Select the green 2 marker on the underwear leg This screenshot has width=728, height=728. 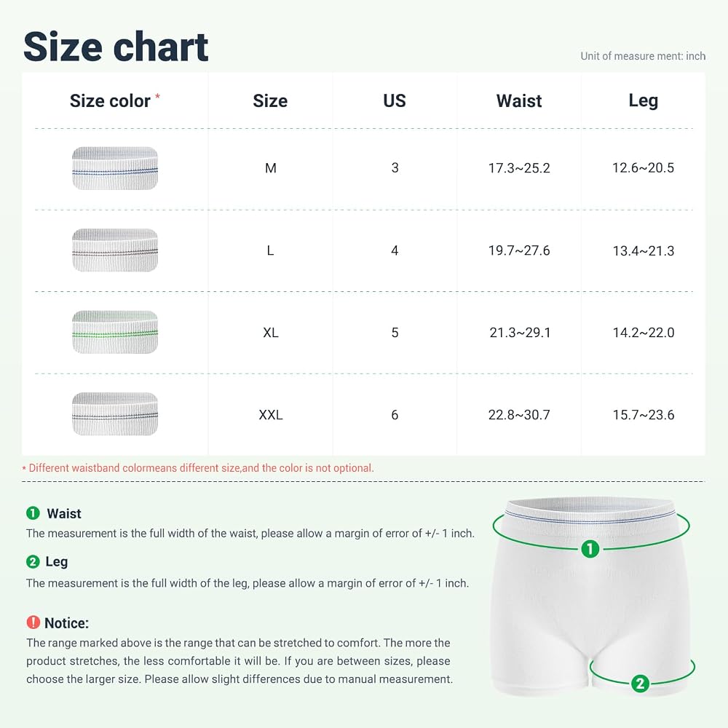pyautogui.click(x=640, y=684)
